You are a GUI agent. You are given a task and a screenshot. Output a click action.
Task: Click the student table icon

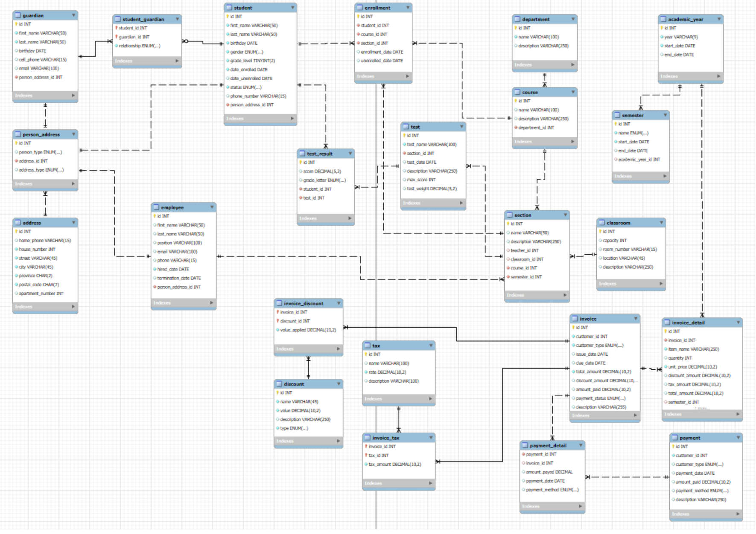[x=229, y=8]
